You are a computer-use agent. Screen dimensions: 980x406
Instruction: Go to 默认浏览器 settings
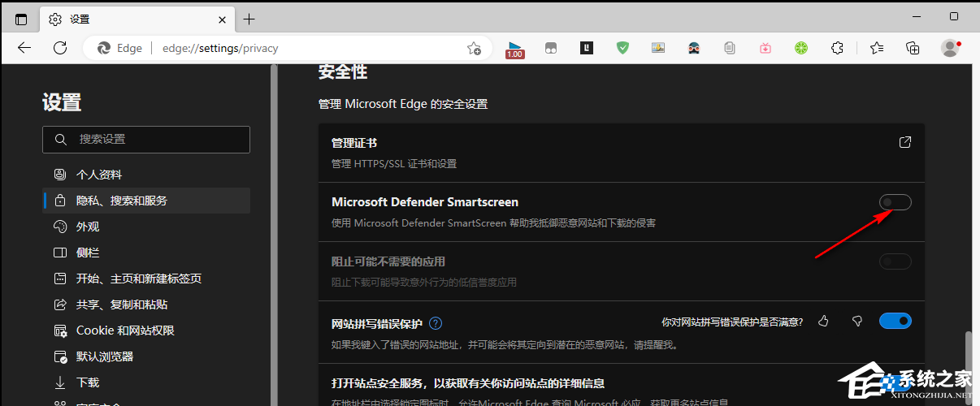[x=104, y=356]
